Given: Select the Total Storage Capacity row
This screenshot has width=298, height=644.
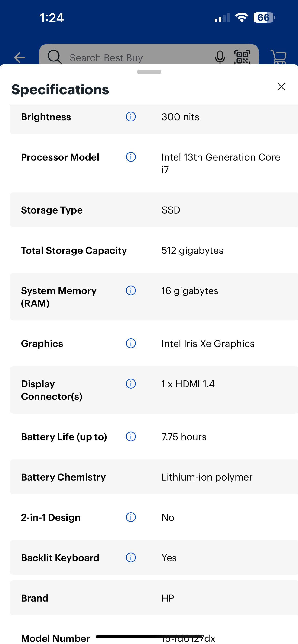Looking at the screenshot, I should click(154, 250).
